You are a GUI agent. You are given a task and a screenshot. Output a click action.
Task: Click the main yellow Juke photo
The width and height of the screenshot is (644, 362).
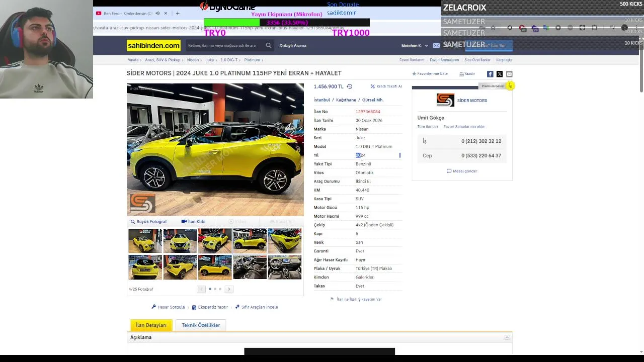pyautogui.click(x=215, y=149)
